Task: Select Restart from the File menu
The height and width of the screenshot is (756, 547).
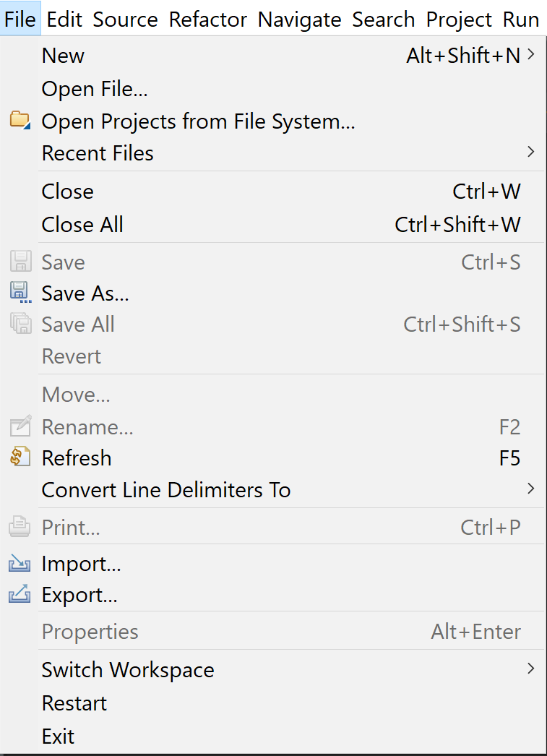Action: point(74,703)
